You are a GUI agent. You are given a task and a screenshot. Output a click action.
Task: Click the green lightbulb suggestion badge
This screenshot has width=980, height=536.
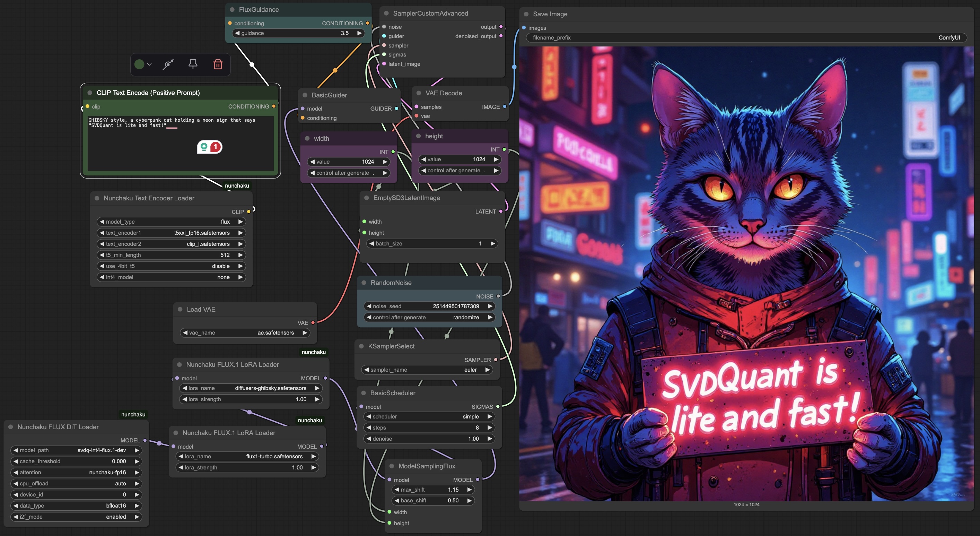click(x=204, y=147)
